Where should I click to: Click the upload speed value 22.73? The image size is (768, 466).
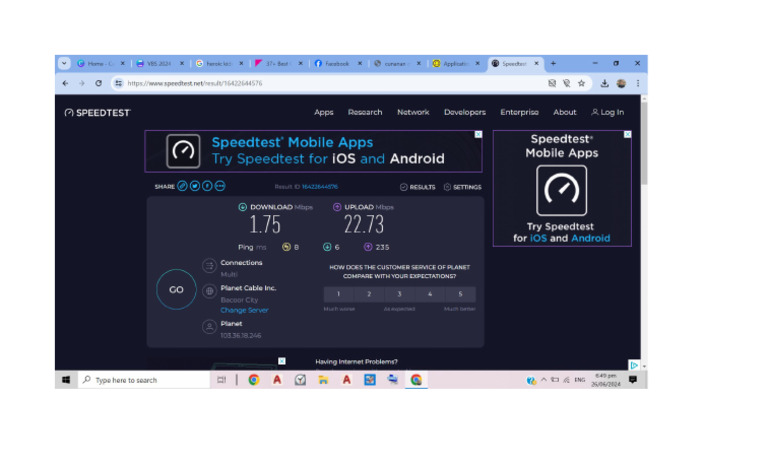(364, 225)
